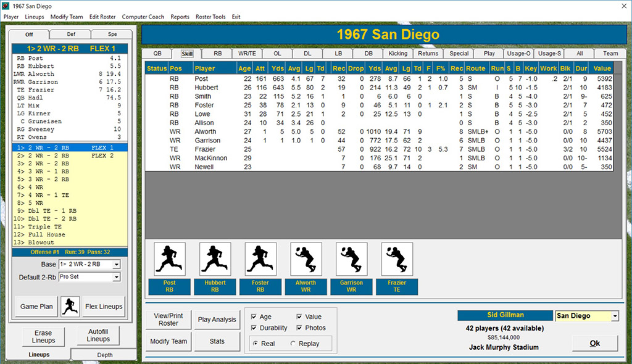Open the San Diego team dropdown
Viewport: 632px width, 364px height.
pyautogui.click(x=614, y=316)
